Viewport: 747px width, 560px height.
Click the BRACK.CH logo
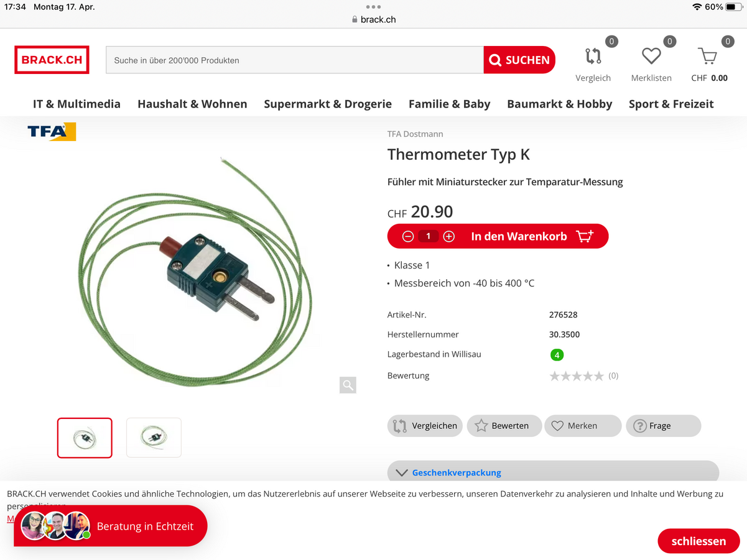coord(52,60)
